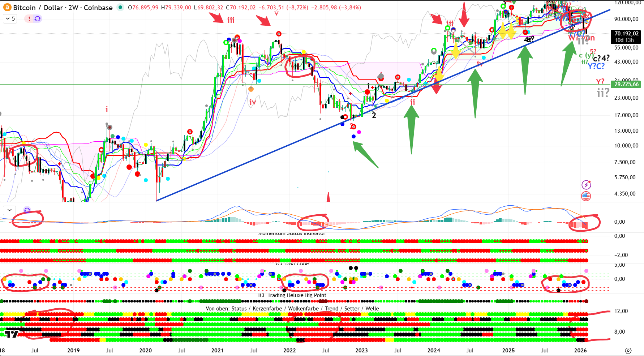Open the purple lightning bolt event icon
644x356 pixels.
click(586, 185)
